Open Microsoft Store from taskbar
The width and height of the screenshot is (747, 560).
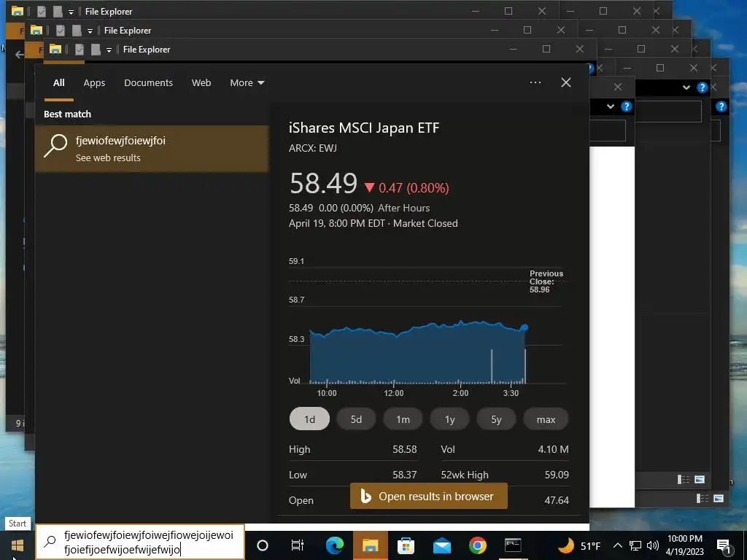tap(406, 545)
